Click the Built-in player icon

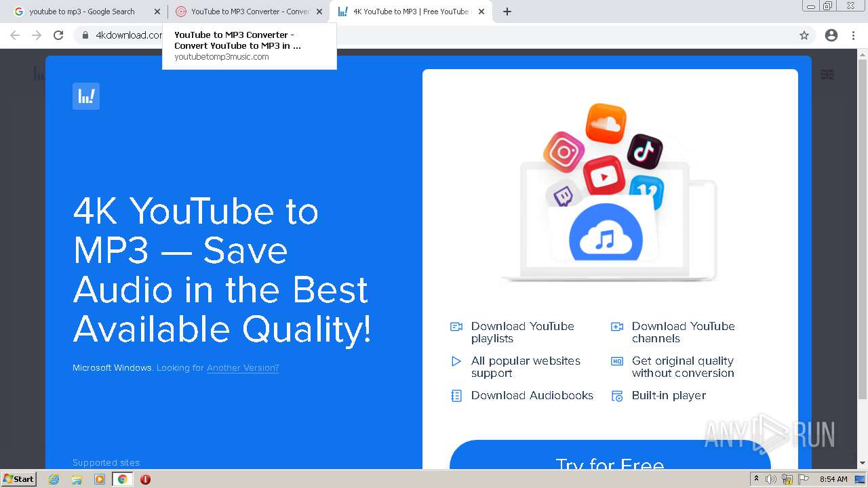point(617,396)
